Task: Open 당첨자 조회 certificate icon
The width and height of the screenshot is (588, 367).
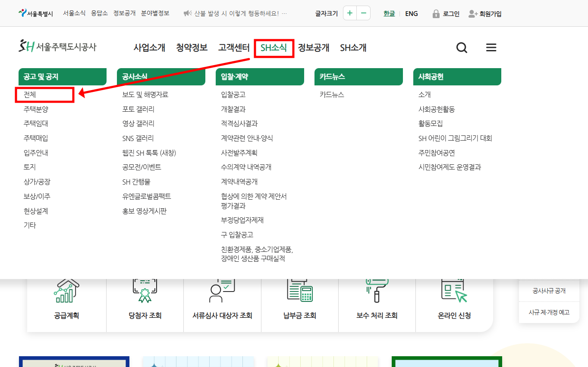Action: (x=145, y=291)
